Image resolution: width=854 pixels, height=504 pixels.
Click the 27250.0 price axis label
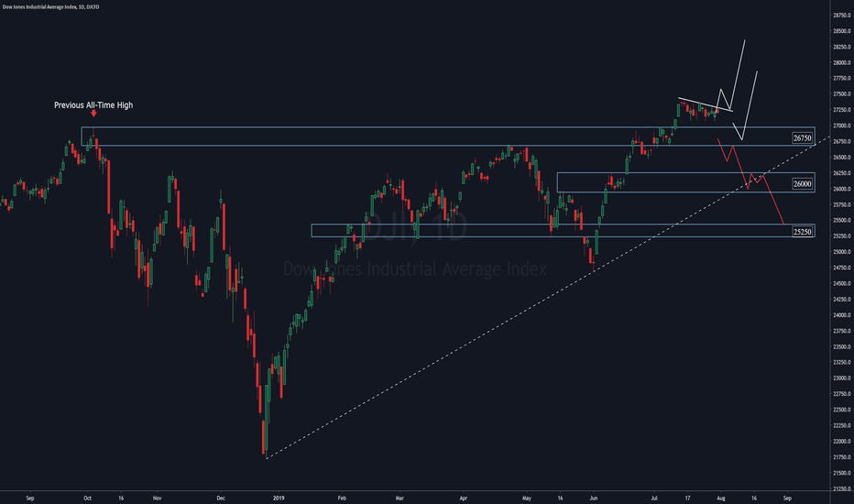tap(841, 110)
